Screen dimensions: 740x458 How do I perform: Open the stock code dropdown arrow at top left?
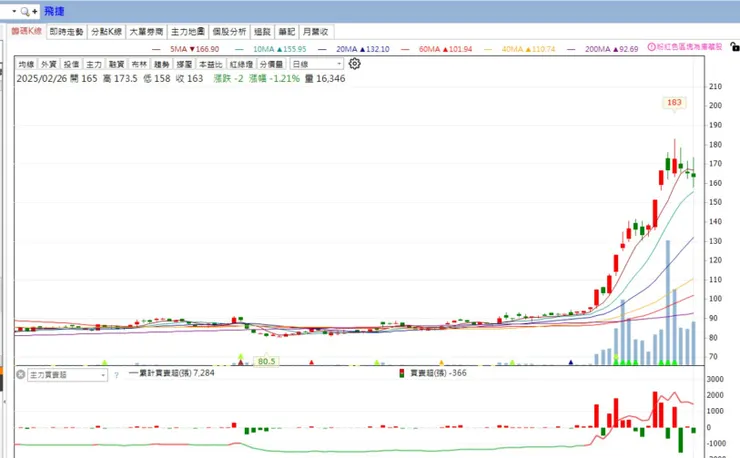[14, 11]
